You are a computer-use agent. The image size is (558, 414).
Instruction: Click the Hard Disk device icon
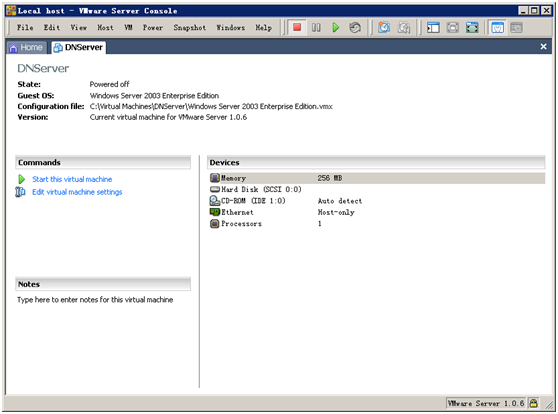click(215, 189)
